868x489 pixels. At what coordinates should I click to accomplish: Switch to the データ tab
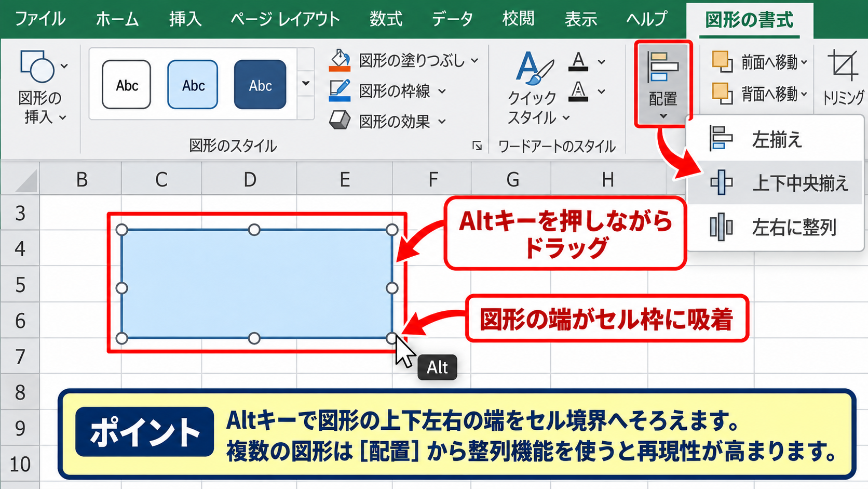[x=452, y=19]
